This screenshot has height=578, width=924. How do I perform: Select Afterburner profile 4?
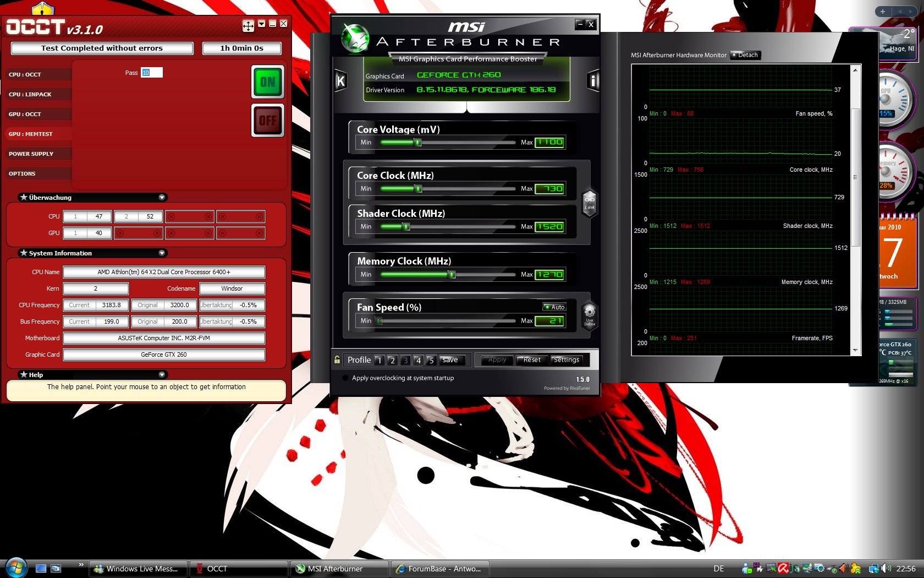tap(419, 360)
